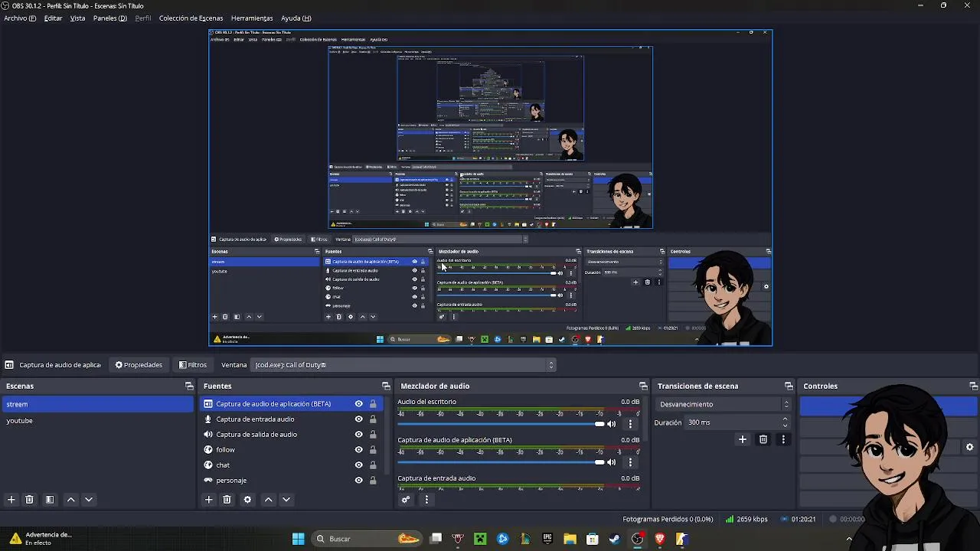
Task: Open Windows Start menu
Action: tap(298, 539)
